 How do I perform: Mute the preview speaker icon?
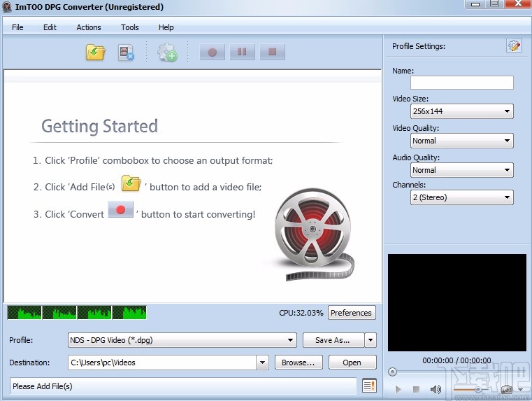(x=436, y=389)
